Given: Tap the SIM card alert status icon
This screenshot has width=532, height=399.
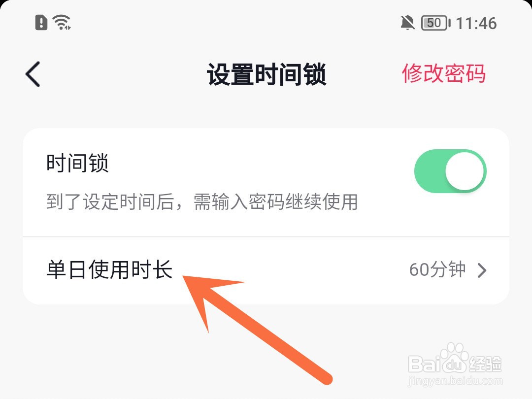Looking at the screenshot, I should 41,22.
